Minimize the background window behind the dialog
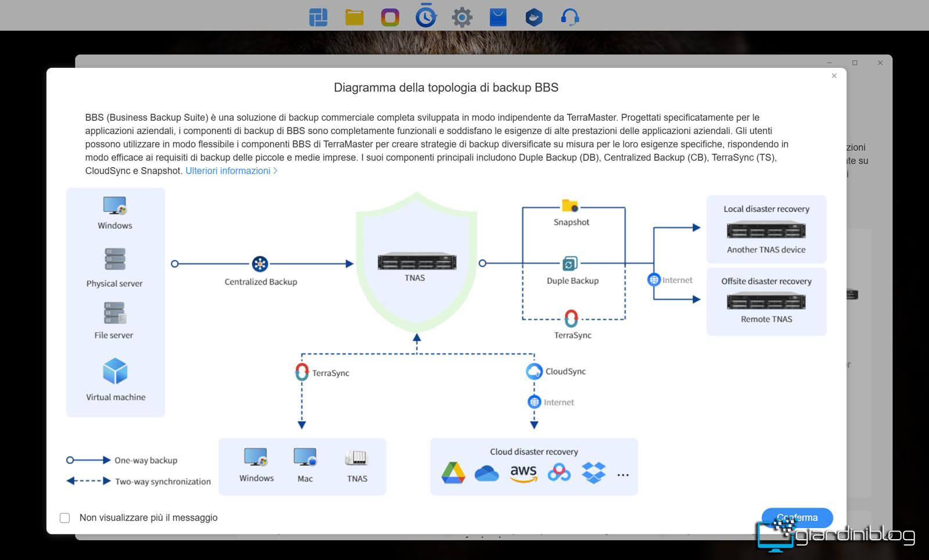The image size is (929, 560). pos(829,63)
